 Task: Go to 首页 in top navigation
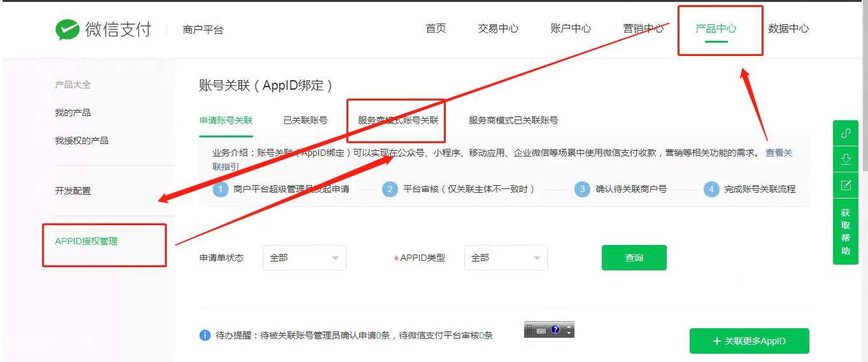436,29
